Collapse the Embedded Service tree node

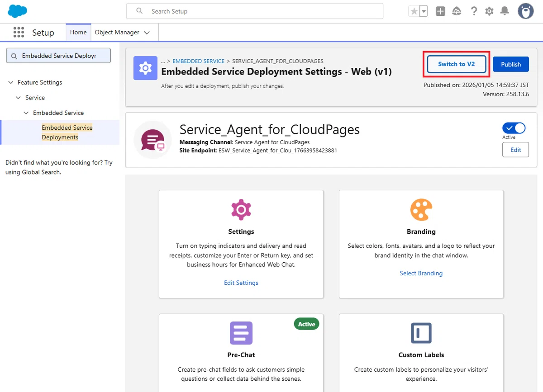pos(26,113)
